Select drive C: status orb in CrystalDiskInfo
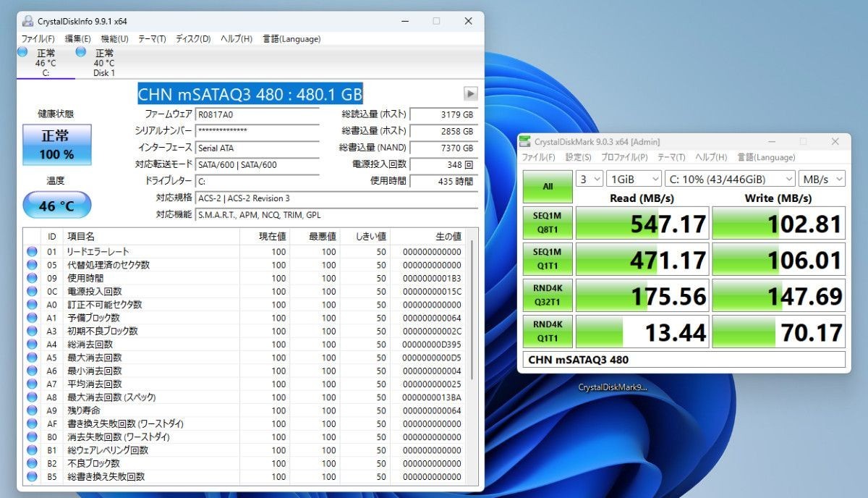The width and height of the screenshot is (868, 498). tap(22, 52)
